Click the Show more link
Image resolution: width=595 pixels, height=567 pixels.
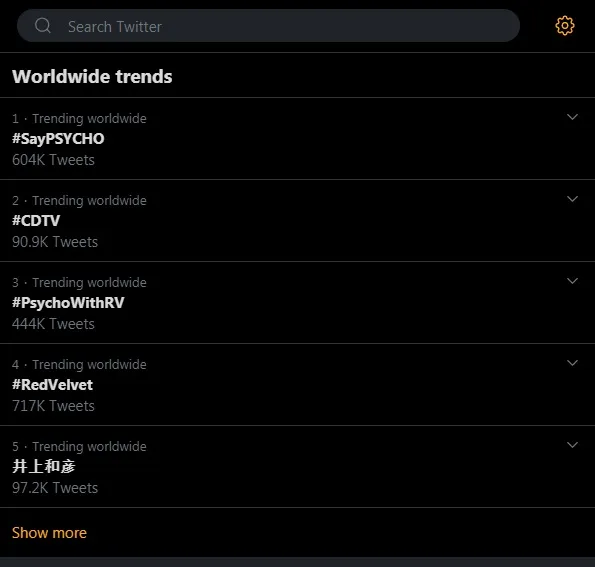pos(49,533)
